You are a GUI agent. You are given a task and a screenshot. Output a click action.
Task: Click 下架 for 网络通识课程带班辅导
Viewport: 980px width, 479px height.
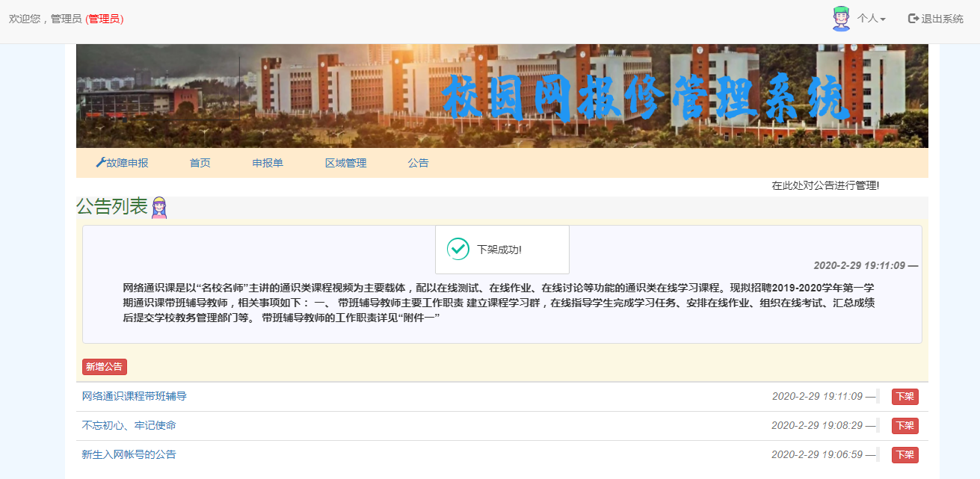[x=905, y=396]
